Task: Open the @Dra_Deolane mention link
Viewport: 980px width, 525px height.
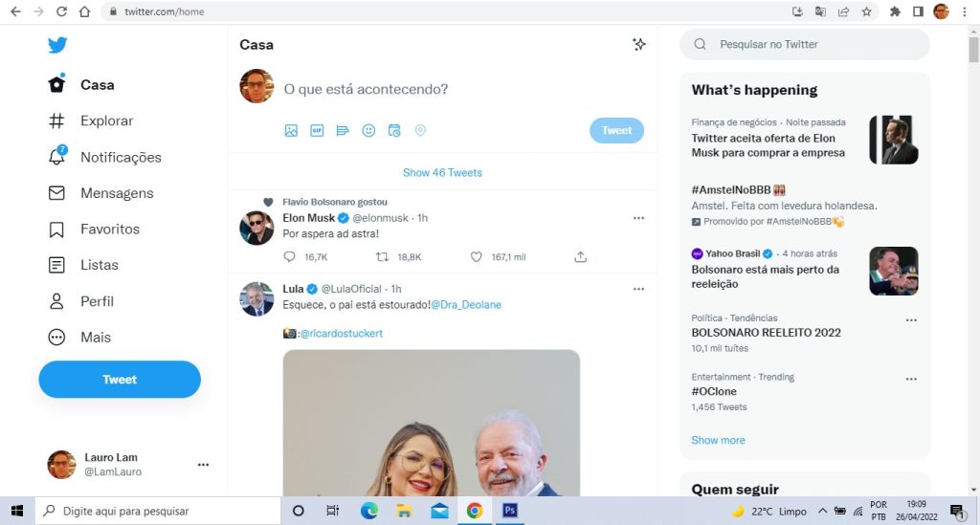Action: 466,305
